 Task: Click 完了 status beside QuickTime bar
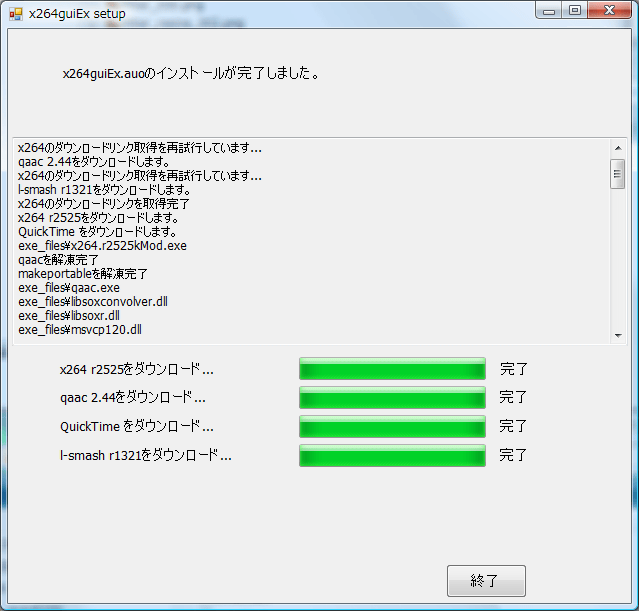[x=513, y=426]
